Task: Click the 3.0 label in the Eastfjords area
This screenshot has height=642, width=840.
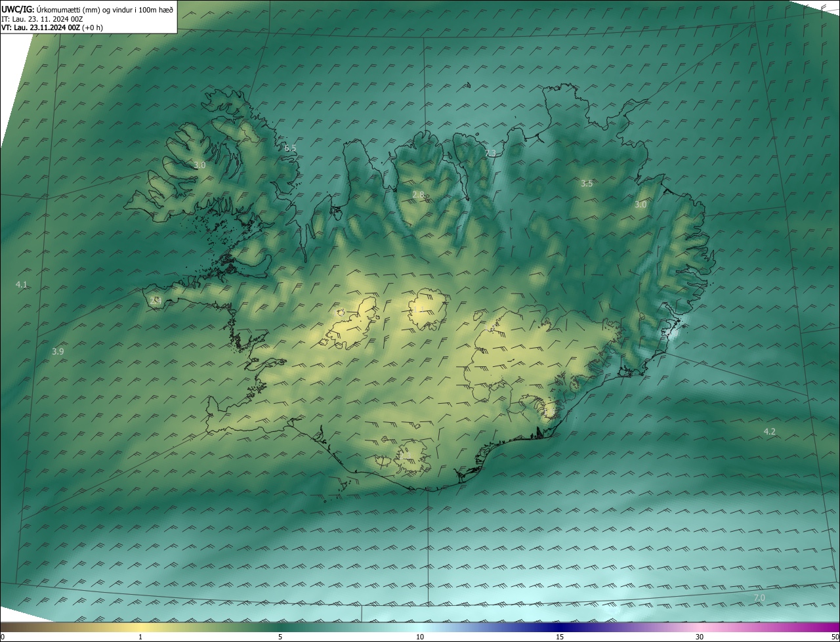Action: click(640, 205)
